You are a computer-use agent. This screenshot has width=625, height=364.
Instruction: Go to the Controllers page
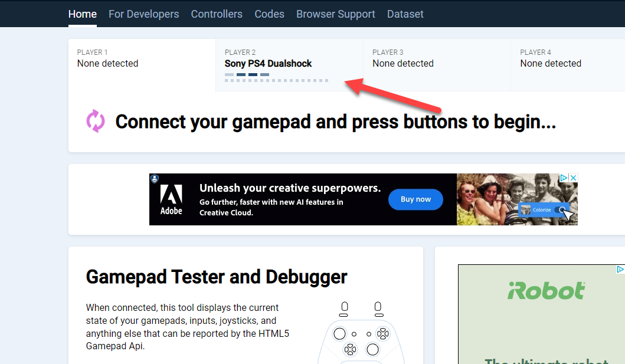coord(217,14)
